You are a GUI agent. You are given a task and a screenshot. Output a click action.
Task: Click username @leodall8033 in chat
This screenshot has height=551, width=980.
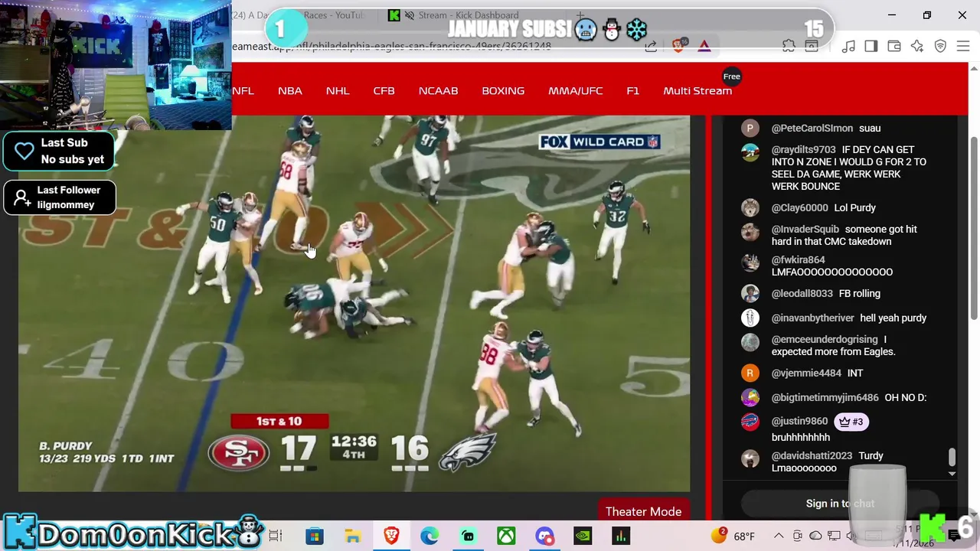802,293
